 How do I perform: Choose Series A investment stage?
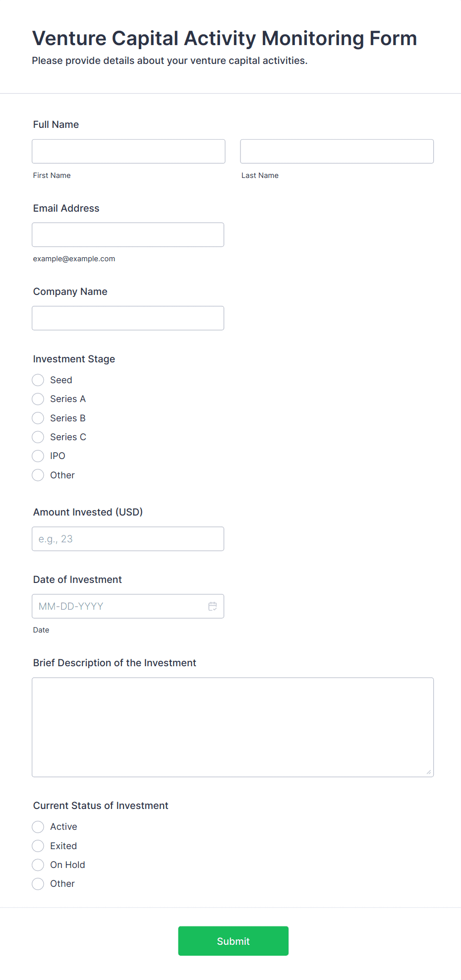(38, 399)
